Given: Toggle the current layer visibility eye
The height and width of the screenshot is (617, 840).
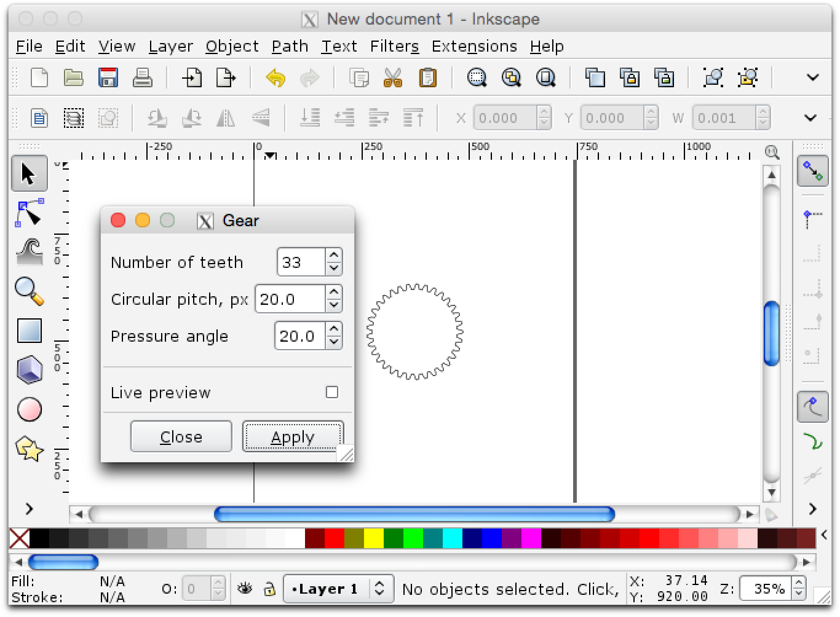Looking at the screenshot, I should click(x=245, y=589).
